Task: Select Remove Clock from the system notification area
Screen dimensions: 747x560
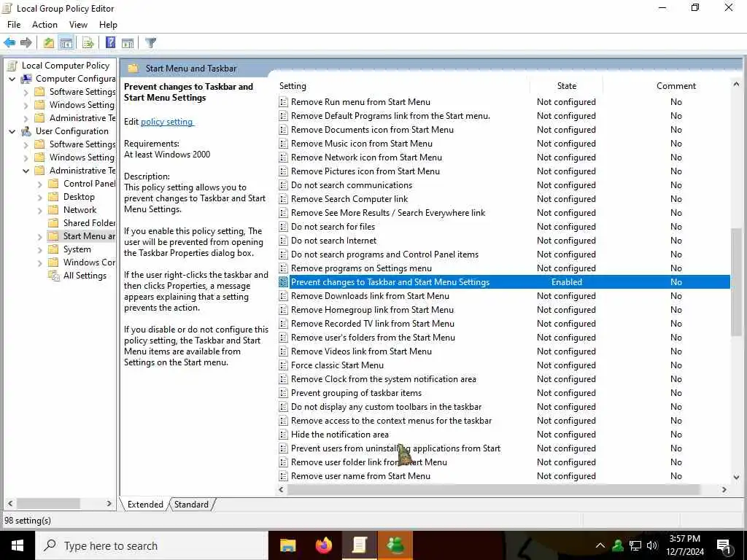Action: pos(384,379)
